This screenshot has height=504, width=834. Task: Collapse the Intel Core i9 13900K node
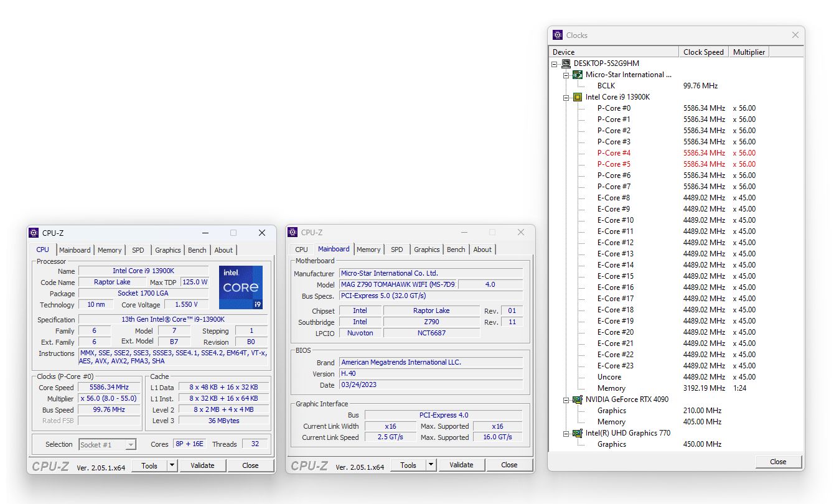(566, 97)
